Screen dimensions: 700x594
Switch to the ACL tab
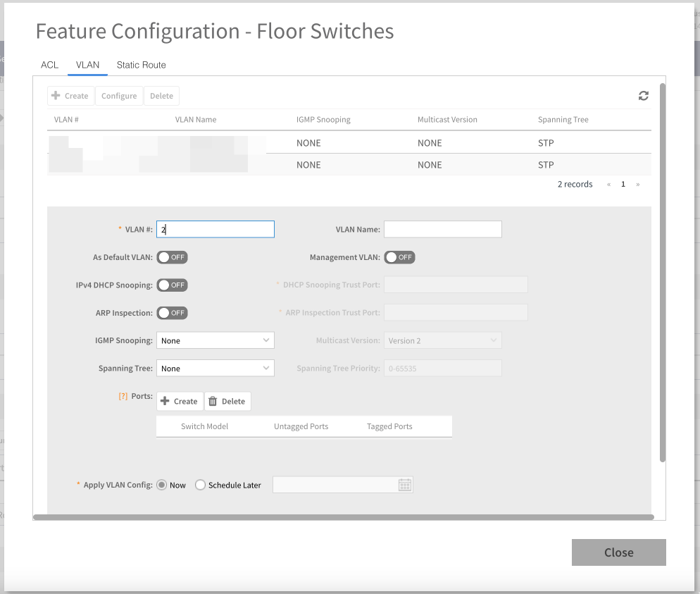point(49,65)
